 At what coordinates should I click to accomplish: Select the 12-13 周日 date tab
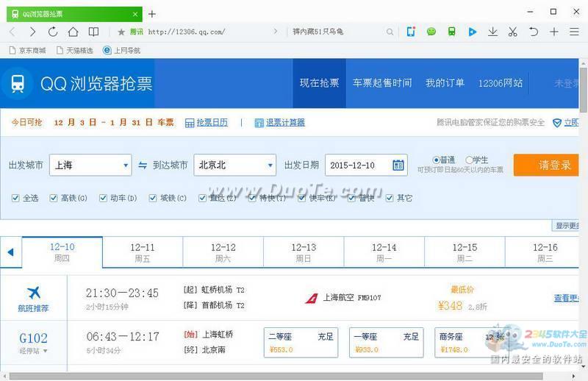[304, 252]
